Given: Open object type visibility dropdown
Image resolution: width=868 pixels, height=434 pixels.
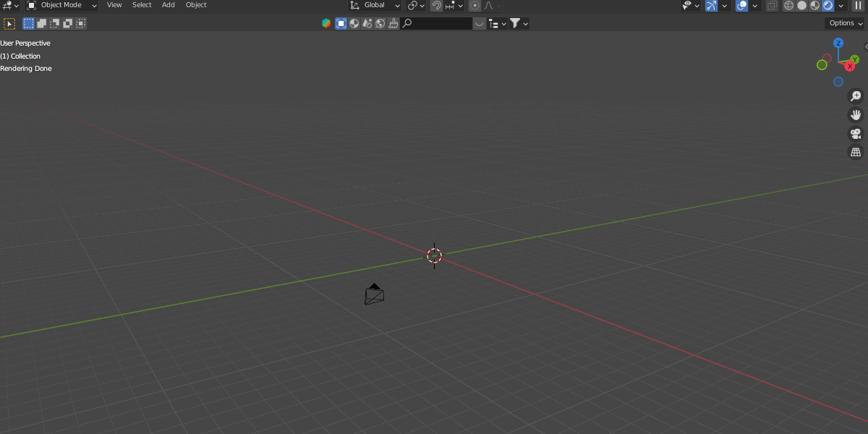Looking at the screenshot, I should [690, 5].
